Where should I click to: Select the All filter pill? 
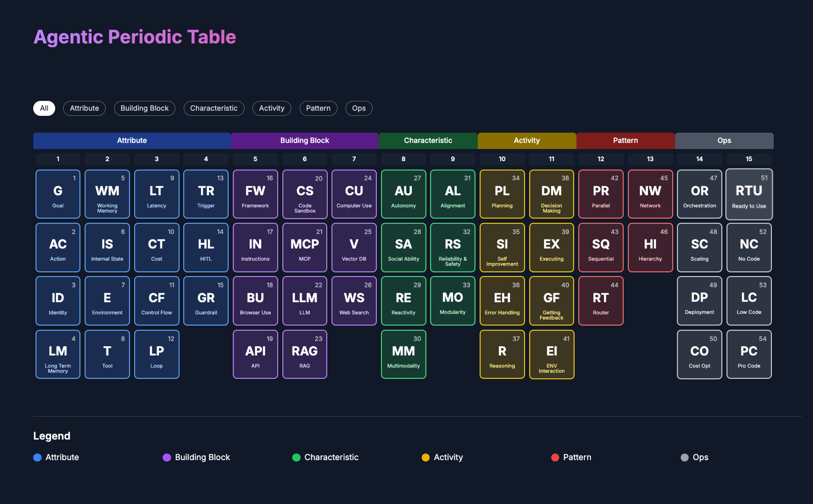tap(44, 108)
